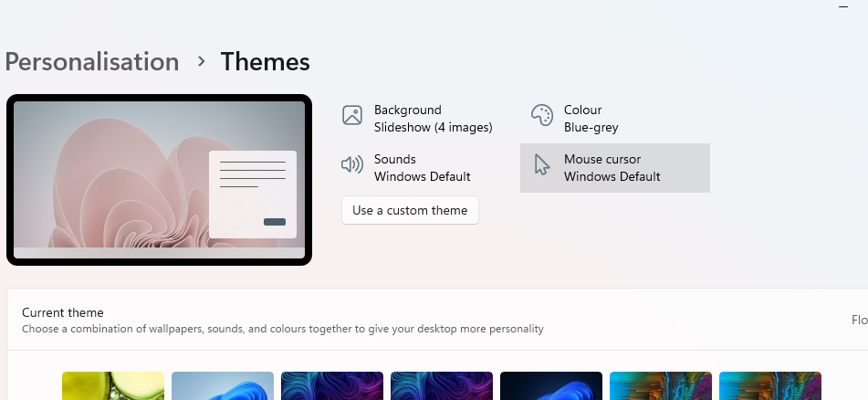The height and width of the screenshot is (400, 868).
Task: Minimize the Settings window
Action: point(843,6)
